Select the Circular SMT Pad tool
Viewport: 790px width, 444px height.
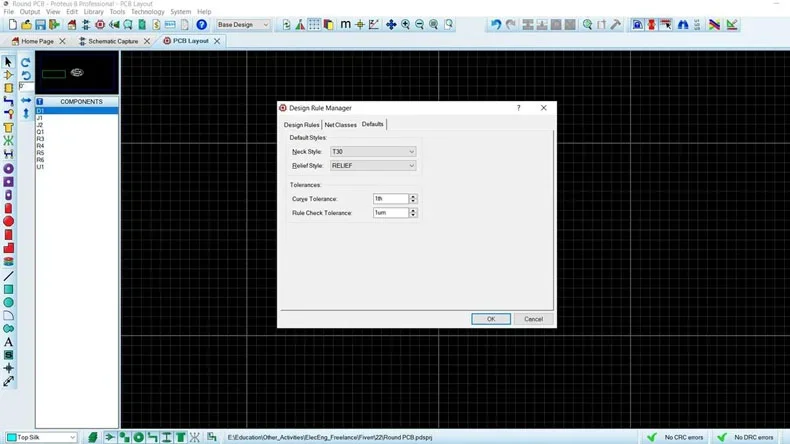pos(8,221)
